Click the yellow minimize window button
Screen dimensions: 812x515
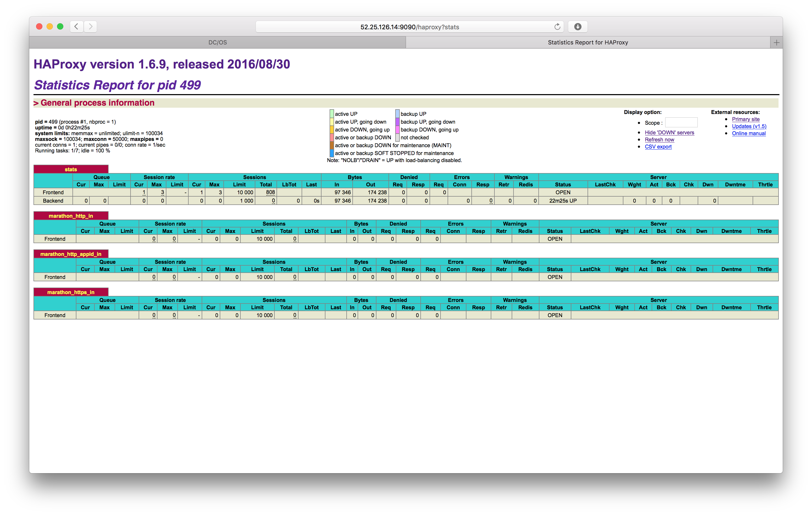tap(49, 27)
